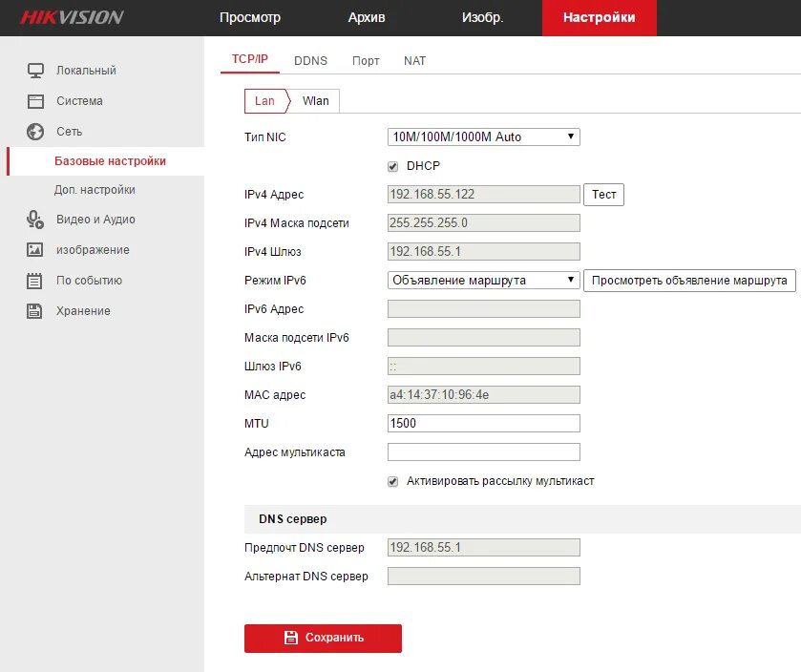Click the Hikvision logo
This screenshot has width=801, height=672.
click(72, 17)
